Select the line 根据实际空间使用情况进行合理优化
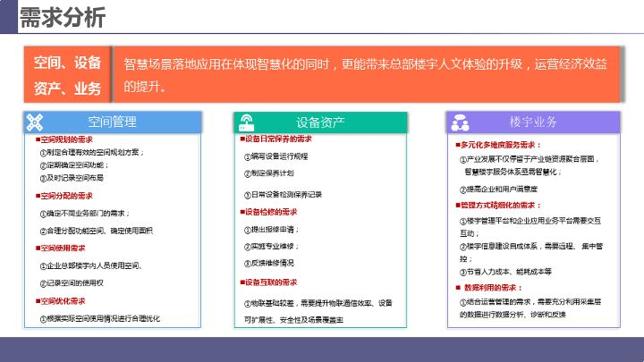Image resolution: width=644 pixels, height=362 pixels. [100, 319]
